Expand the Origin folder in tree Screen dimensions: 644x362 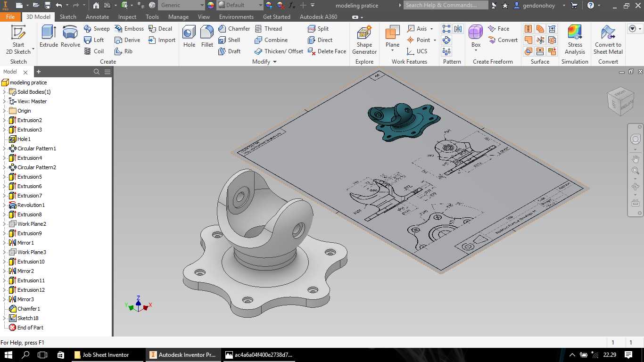(5, 111)
